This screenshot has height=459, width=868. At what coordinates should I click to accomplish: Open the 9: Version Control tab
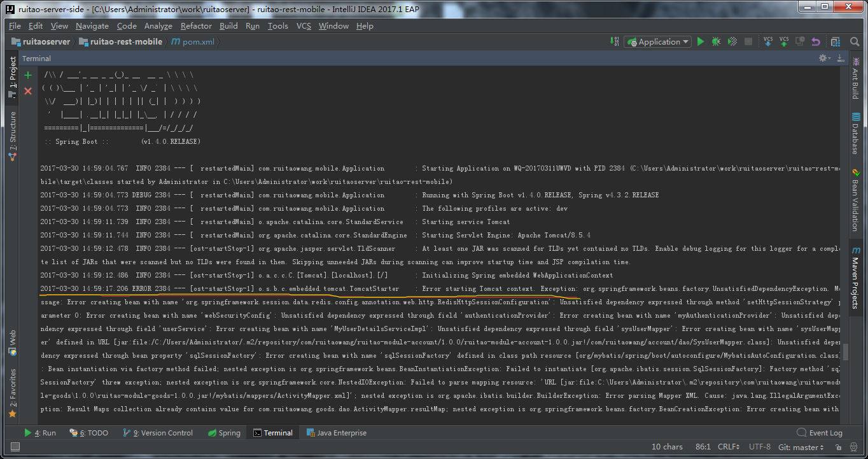(x=158, y=433)
